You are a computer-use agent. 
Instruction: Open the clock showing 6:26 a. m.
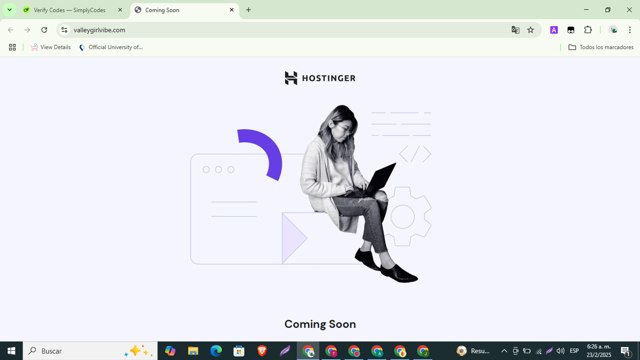[x=599, y=351]
